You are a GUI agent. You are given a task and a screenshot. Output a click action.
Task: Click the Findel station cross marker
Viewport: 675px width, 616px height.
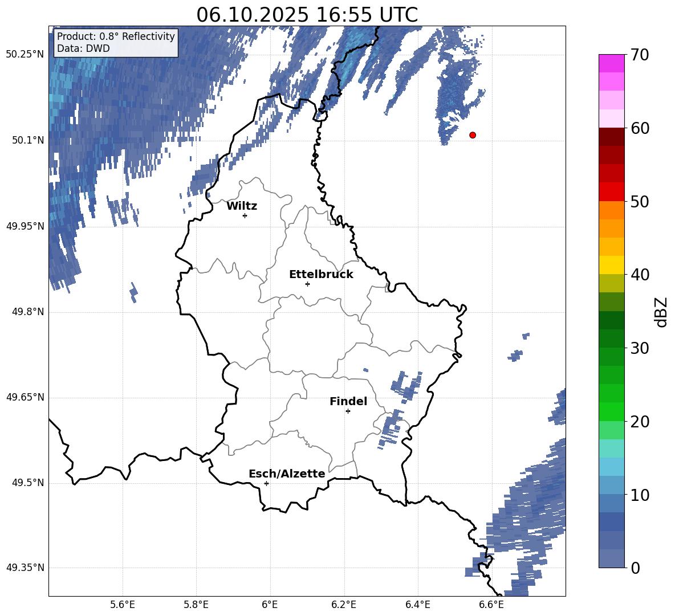[x=348, y=411]
